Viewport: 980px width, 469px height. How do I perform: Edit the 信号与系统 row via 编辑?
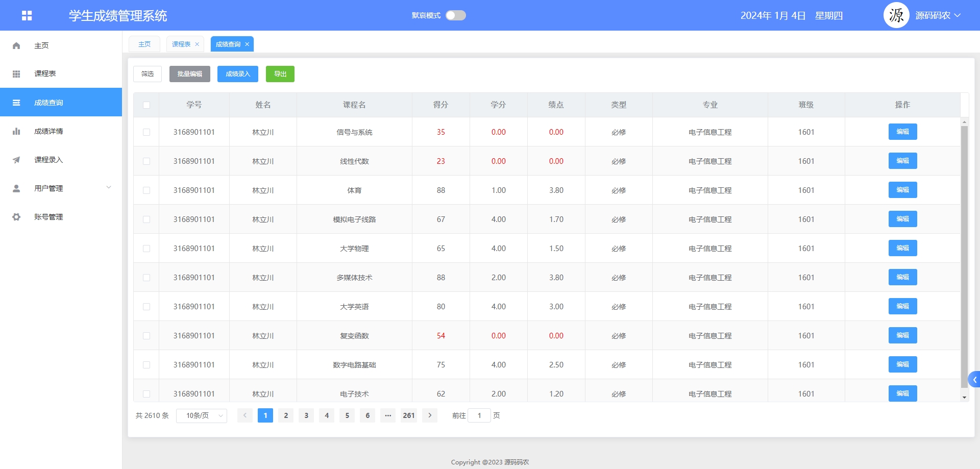pyautogui.click(x=903, y=132)
